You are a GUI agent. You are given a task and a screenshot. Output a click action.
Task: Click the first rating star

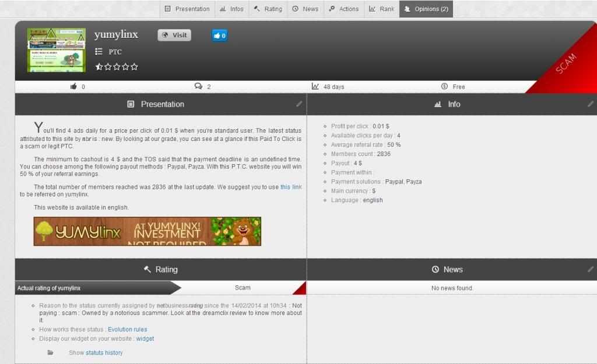click(x=99, y=67)
